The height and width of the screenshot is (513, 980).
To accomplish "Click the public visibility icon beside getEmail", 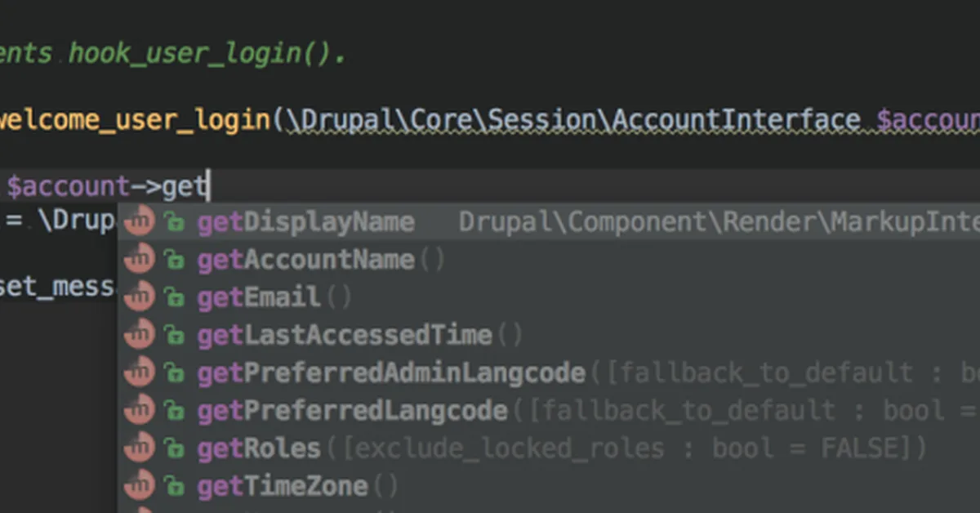I will [175, 297].
